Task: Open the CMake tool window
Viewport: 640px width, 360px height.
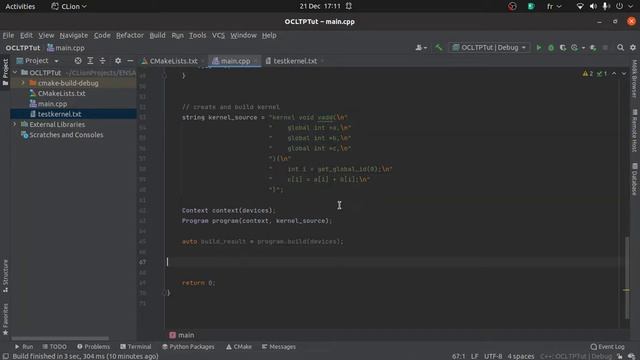Action: pyautogui.click(x=239, y=347)
